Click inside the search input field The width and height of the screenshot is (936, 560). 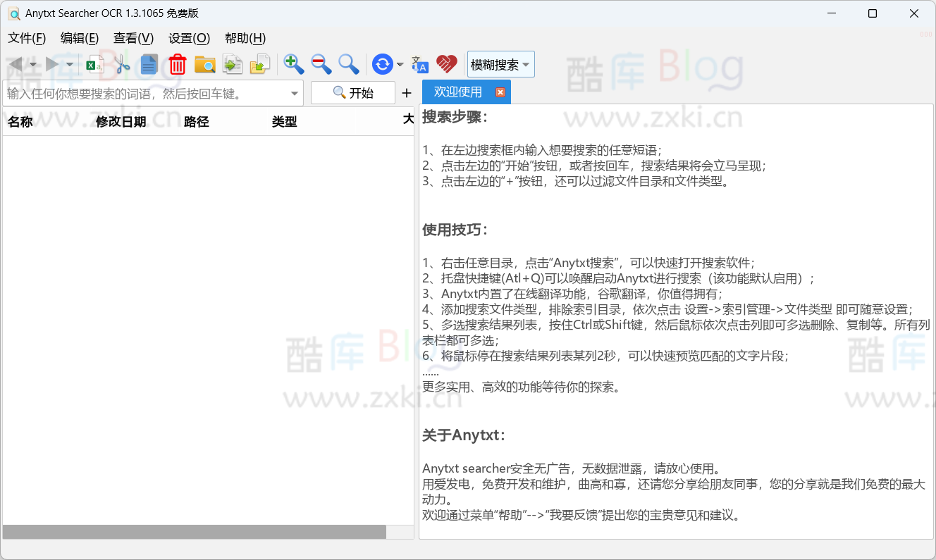click(x=141, y=92)
